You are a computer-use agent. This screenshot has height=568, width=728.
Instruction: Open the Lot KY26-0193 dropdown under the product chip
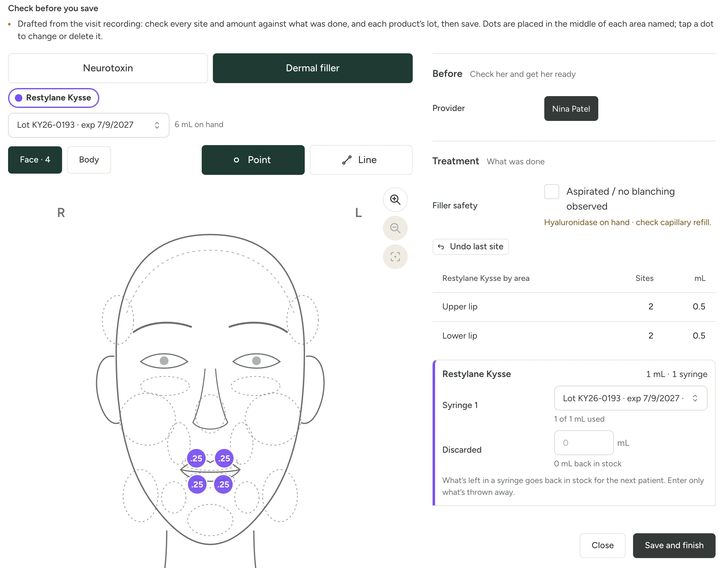click(x=89, y=125)
